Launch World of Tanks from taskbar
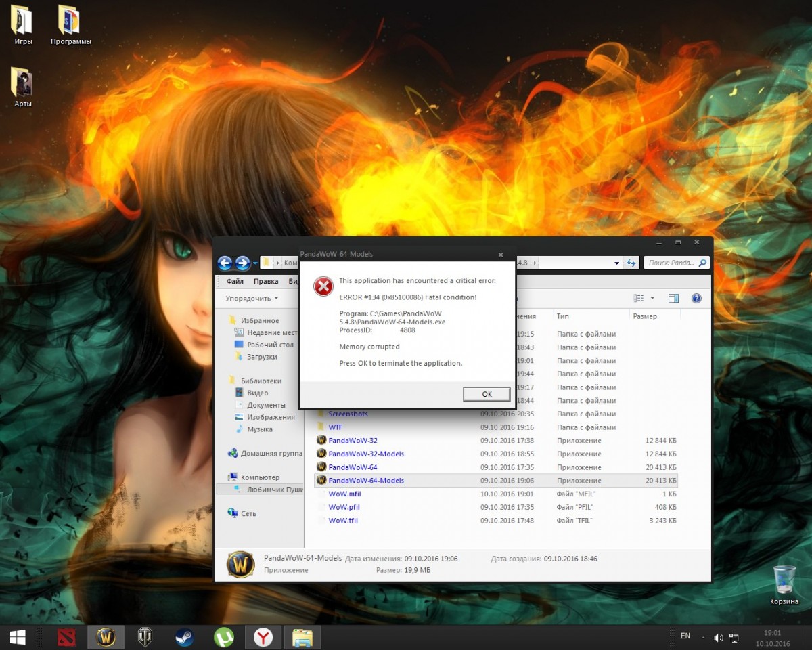This screenshot has height=650, width=812. click(x=145, y=636)
